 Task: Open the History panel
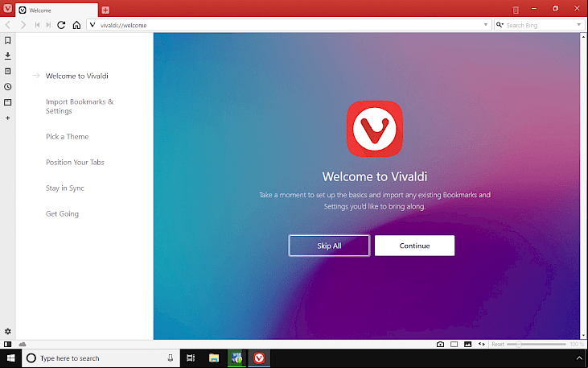tap(7, 87)
